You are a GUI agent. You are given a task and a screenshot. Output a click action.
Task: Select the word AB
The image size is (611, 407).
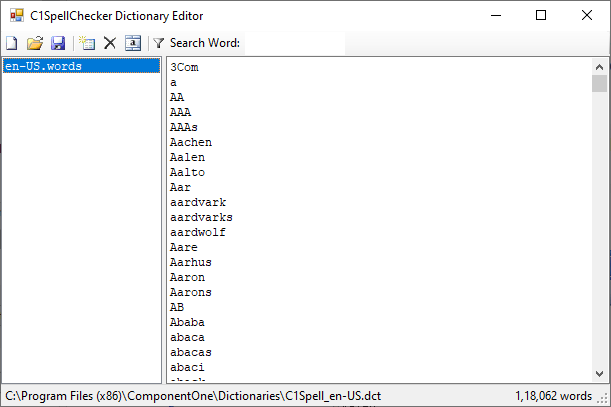point(177,307)
